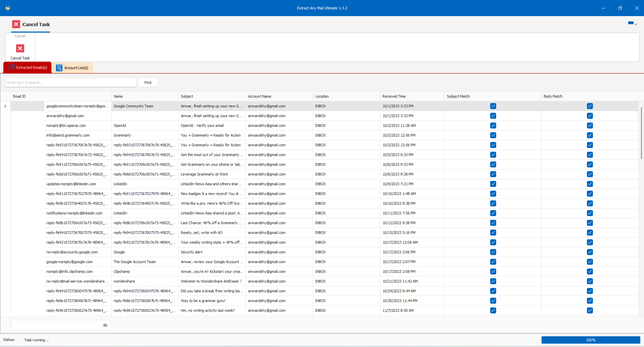This screenshot has width=644, height=347.
Task: Select email anwarobhy@gmail.com in Email ID column
Action: pos(65,116)
